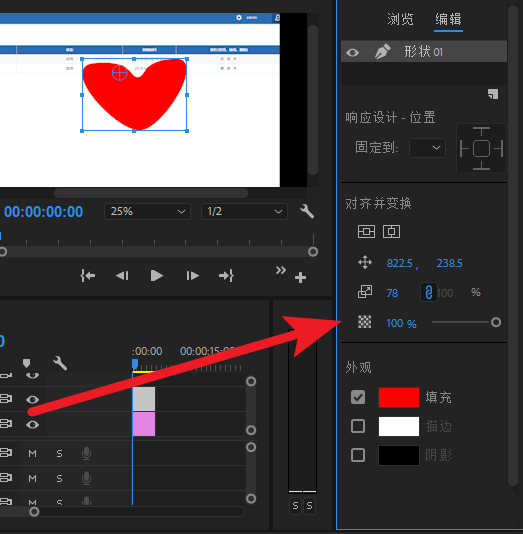Play the sequence

coord(157,276)
